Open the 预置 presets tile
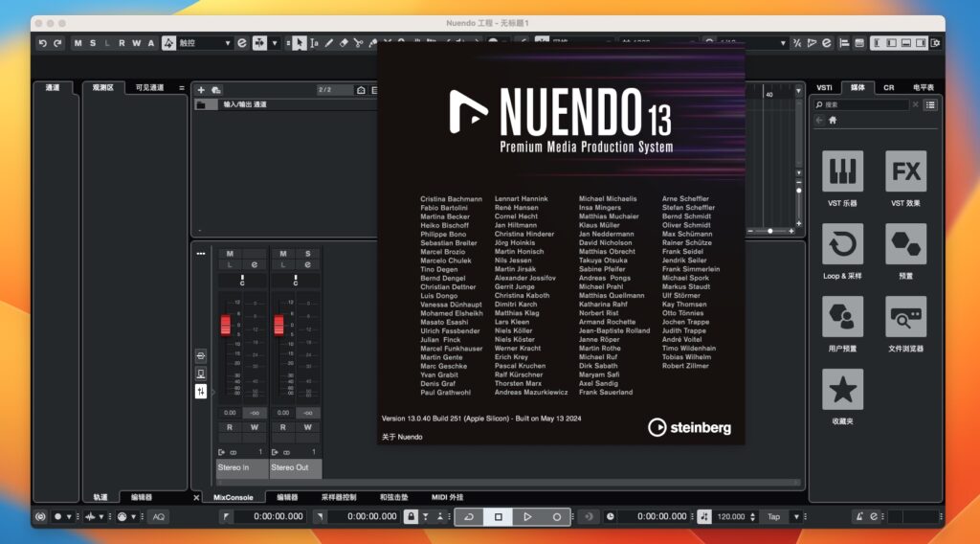The width and height of the screenshot is (980, 544). pos(905,244)
